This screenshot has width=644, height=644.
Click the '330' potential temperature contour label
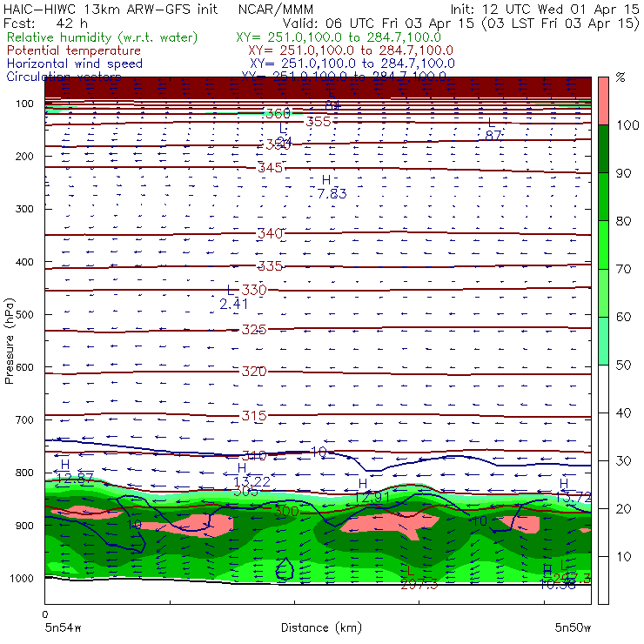(x=254, y=290)
